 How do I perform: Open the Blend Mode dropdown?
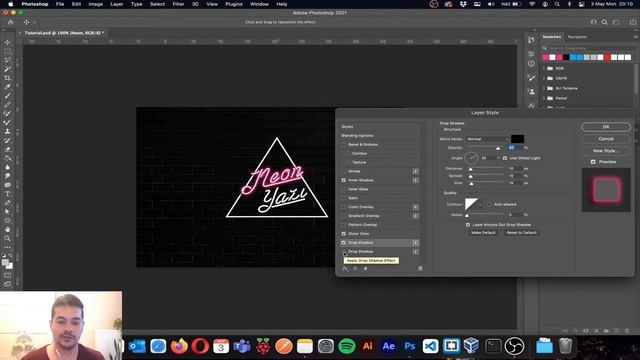[487, 139]
